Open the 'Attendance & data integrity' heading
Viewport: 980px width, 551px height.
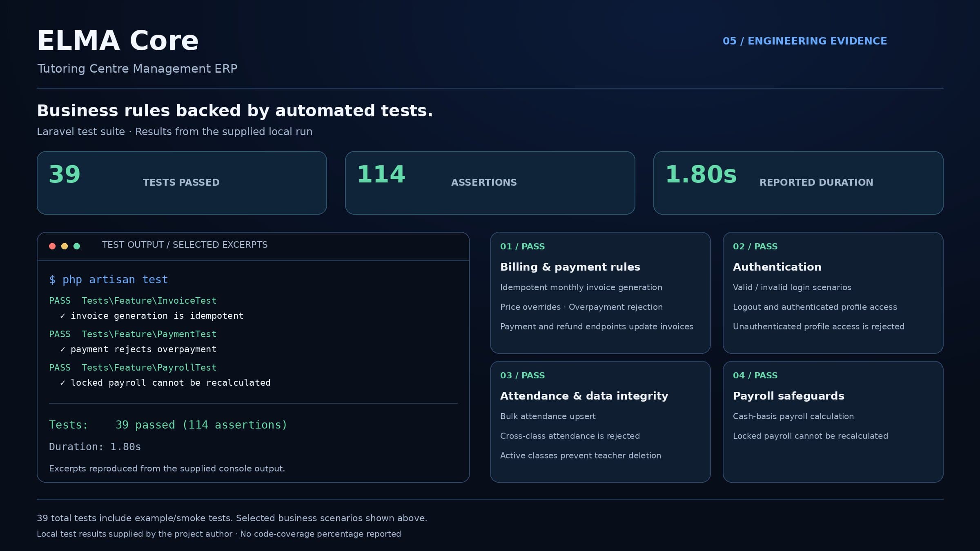click(x=584, y=396)
